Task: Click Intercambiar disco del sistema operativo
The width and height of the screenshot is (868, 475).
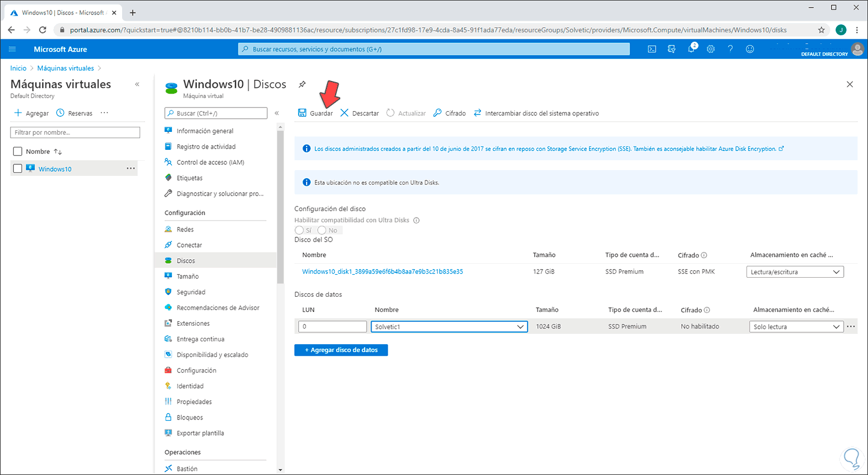Action: (536, 113)
